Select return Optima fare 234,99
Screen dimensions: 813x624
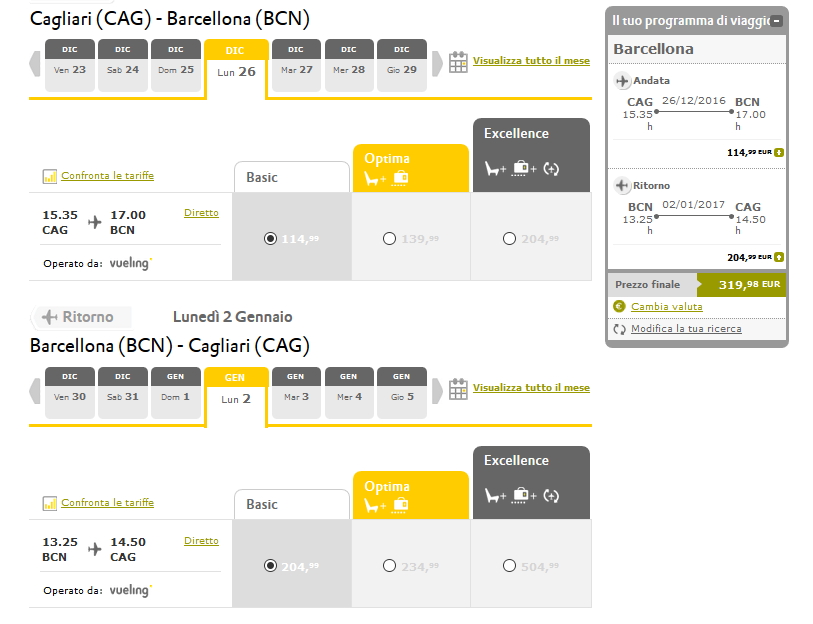coord(390,566)
